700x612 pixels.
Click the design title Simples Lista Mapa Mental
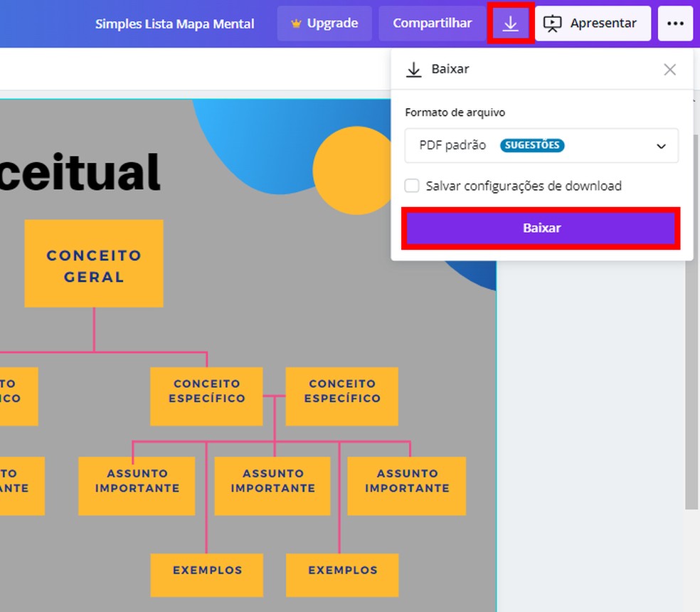(x=175, y=23)
